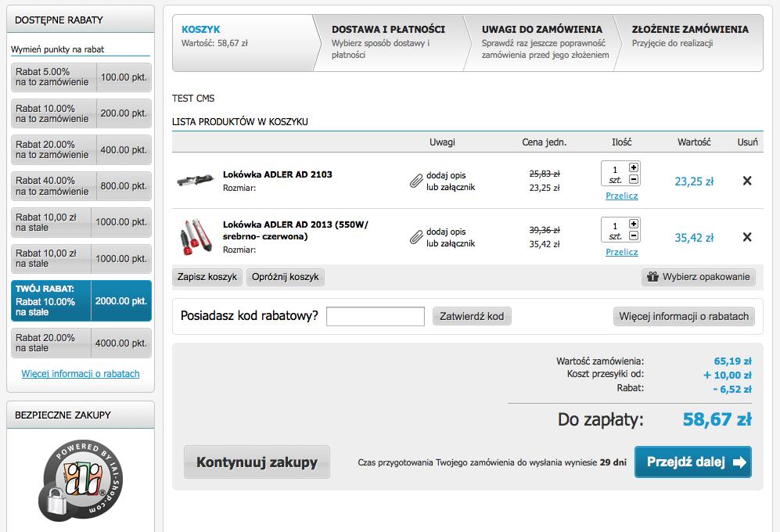This screenshot has width=780, height=532.
Task: Click paperclip icon for ADLER AD 2103
Action: (416, 182)
